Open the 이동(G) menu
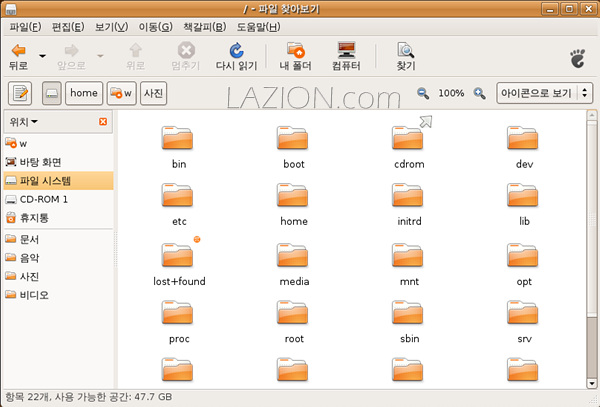Image resolution: width=600 pixels, height=407 pixels. tap(155, 27)
